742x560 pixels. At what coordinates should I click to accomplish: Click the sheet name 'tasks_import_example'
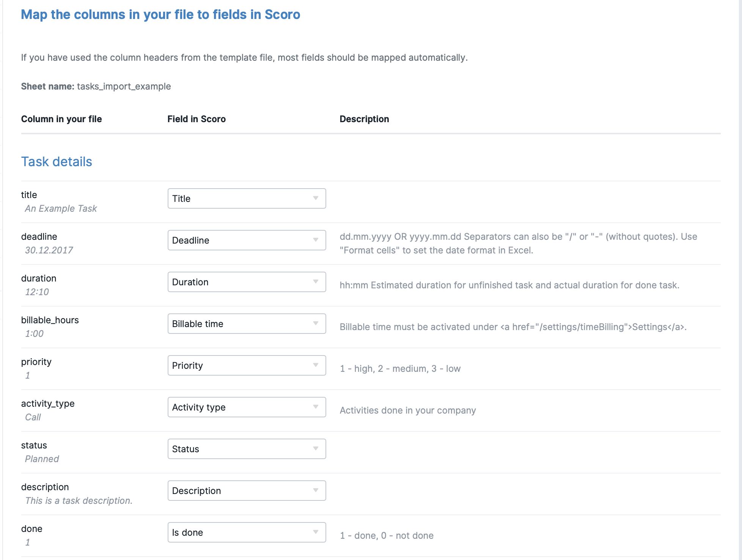click(124, 87)
